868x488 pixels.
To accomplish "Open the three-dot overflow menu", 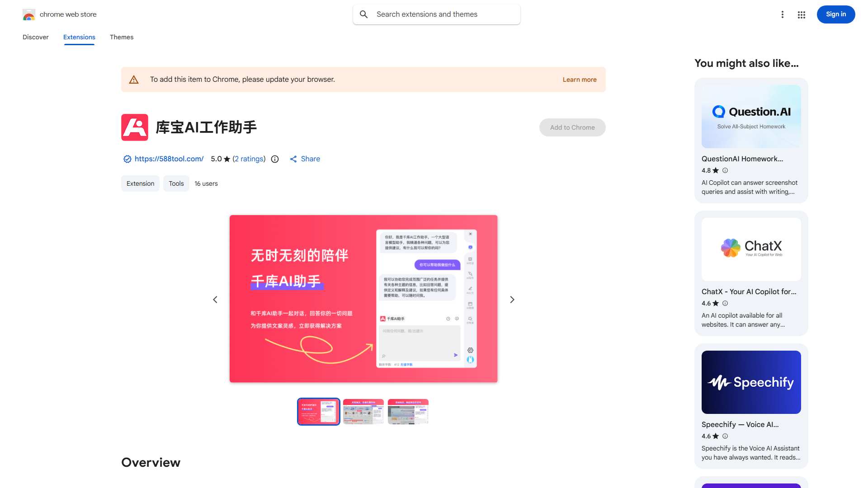I will (783, 14).
